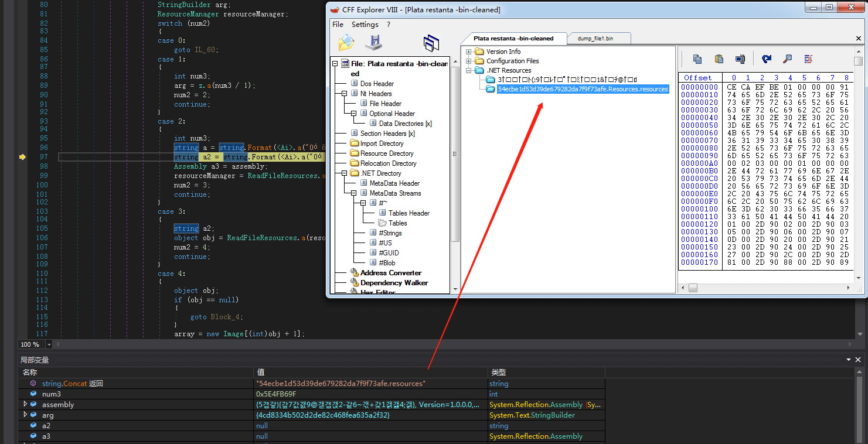Click the yellow current-statement arrow in debugger gutter
This screenshot has height=444, width=868.
coord(22,157)
